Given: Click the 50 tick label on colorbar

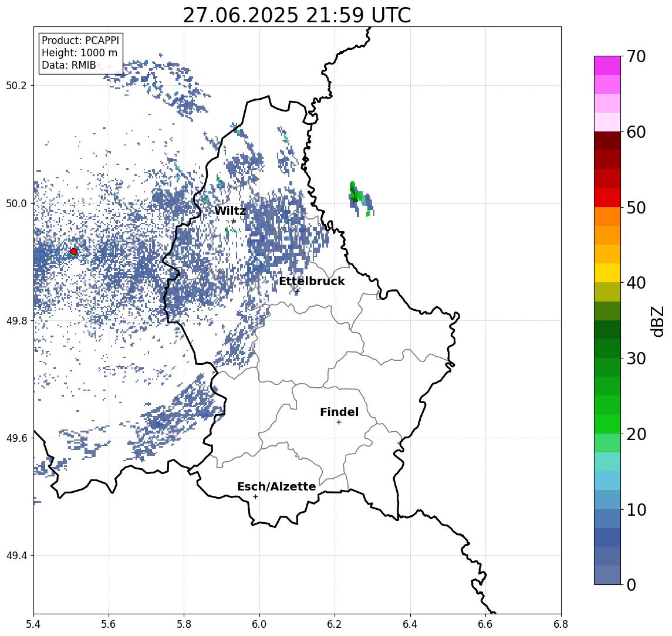Looking at the screenshot, I should (x=636, y=208).
